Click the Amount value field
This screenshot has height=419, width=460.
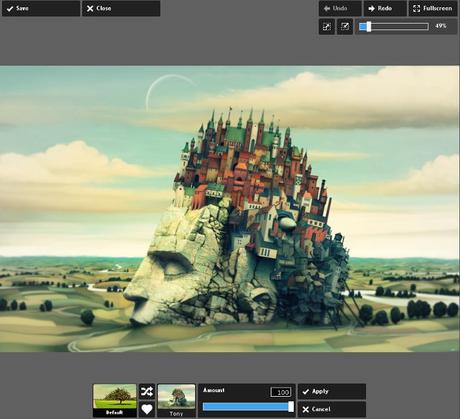[281, 392]
